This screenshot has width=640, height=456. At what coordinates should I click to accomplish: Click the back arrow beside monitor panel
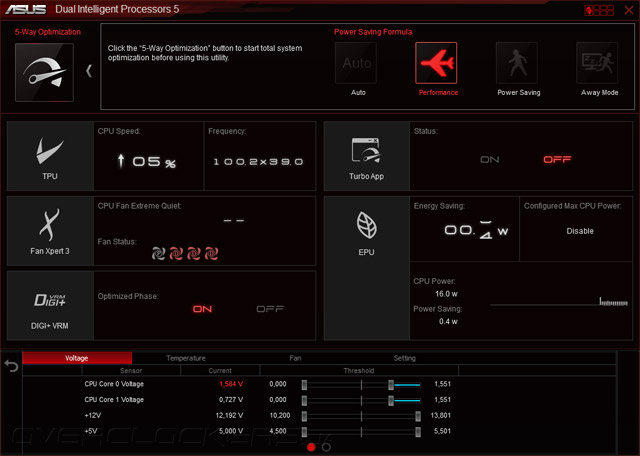pyautogui.click(x=11, y=366)
